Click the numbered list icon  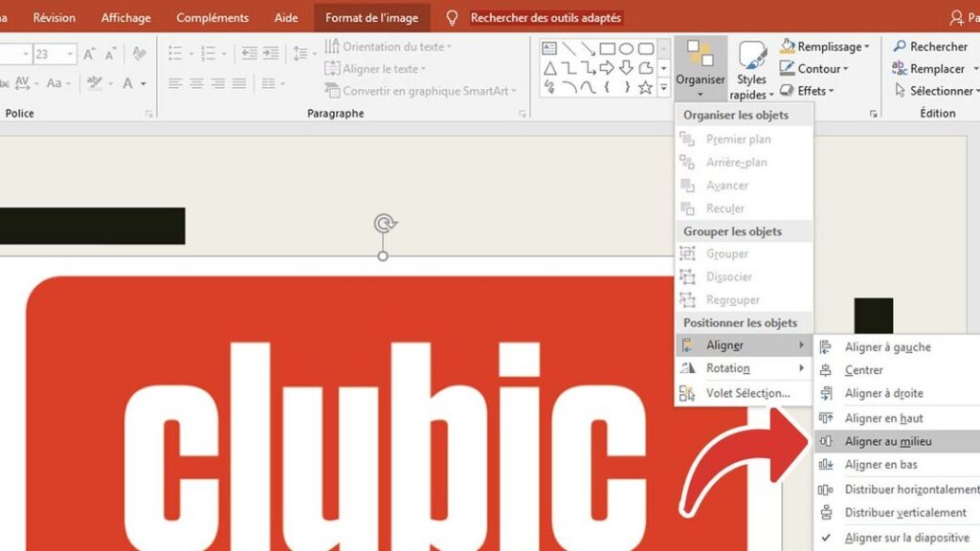pyautogui.click(x=208, y=54)
